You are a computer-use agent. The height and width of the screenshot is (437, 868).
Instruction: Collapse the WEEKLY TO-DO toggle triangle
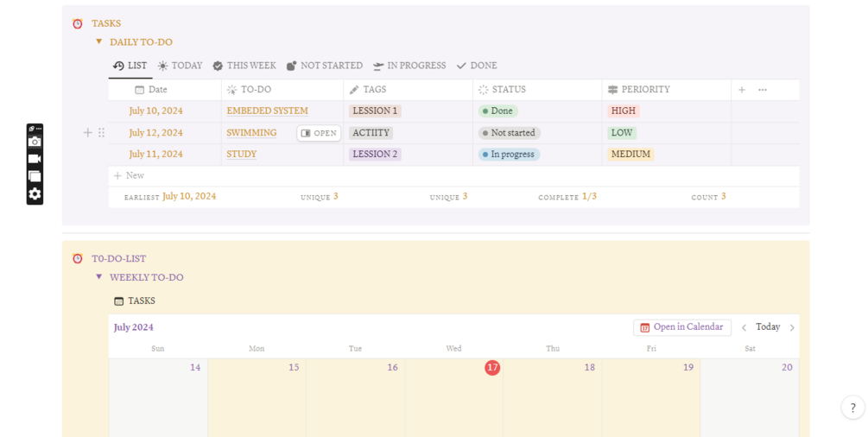point(98,277)
